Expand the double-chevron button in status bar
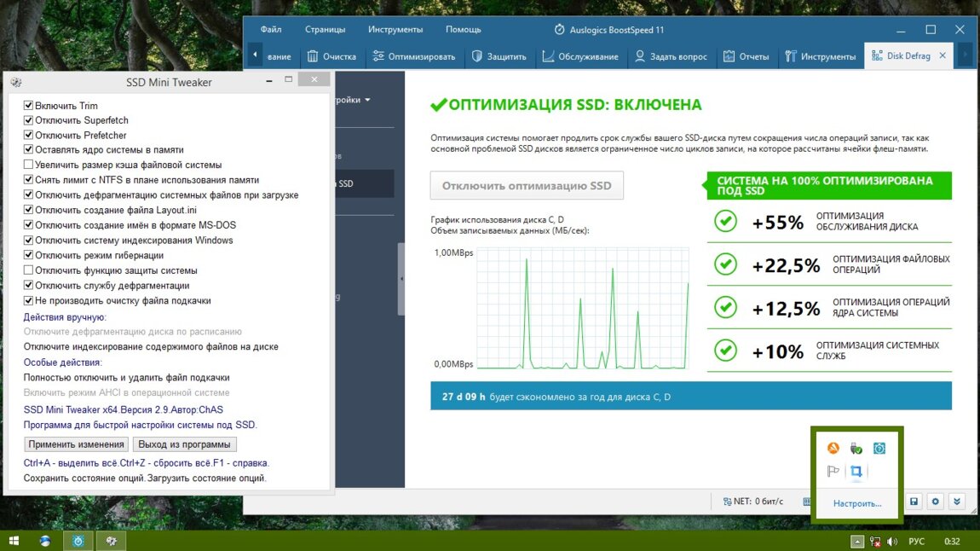 point(957,502)
